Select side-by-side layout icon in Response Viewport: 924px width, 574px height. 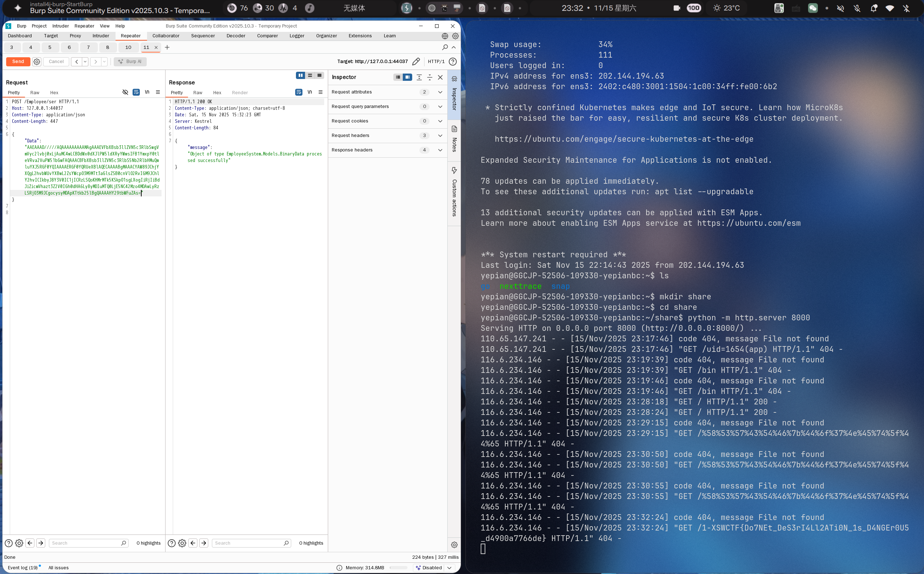pos(300,75)
